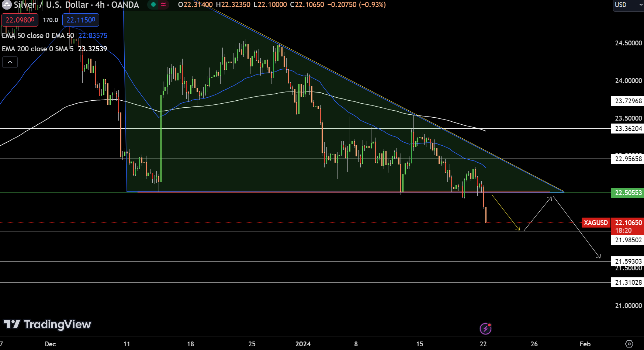644x350 pixels.
Task: Click the 21.00000 price axis label
Action: [x=629, y=305]
